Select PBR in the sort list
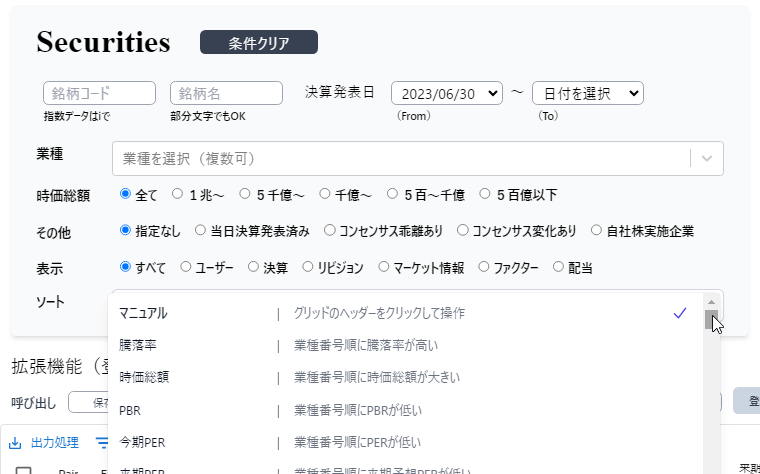 click(x=130, y=410)
